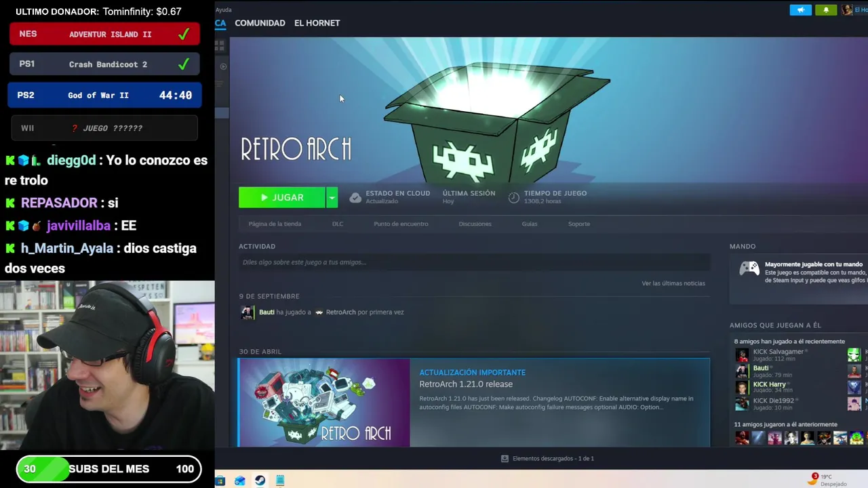Click the '11 amigos jugaron a él anteriormente' text
Image resolution: width=868 pixels, height=488 pixels.
coord(785,425)
